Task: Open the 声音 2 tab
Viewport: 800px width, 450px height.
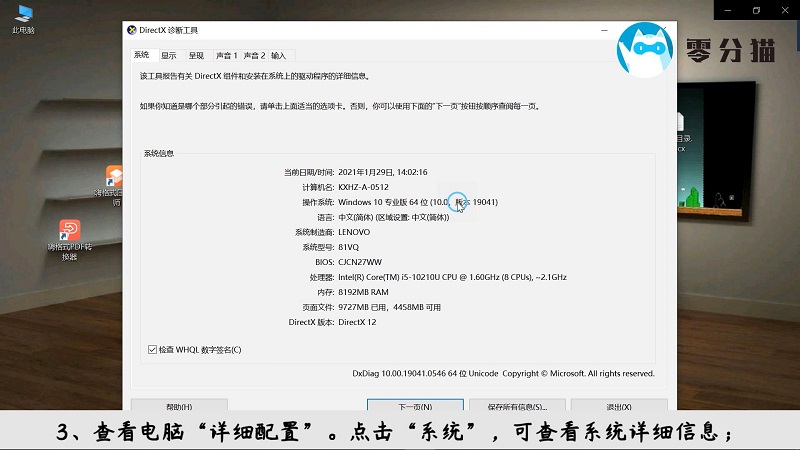Action: tap(255, 56)
